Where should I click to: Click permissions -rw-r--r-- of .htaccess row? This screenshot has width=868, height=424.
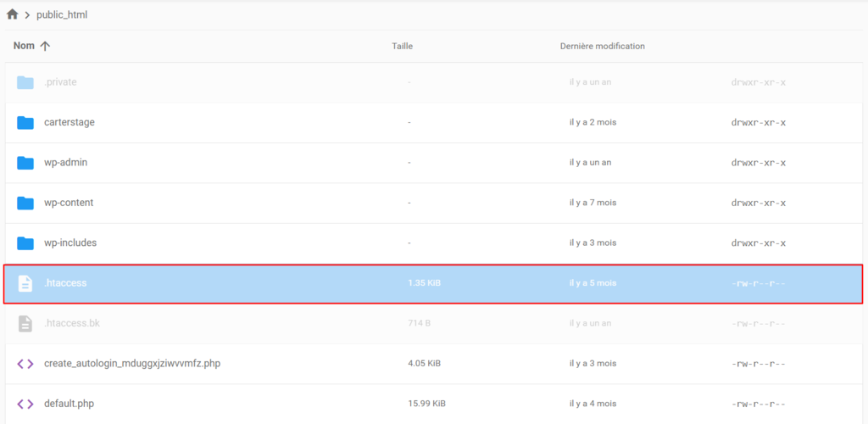tap(759, 283)
